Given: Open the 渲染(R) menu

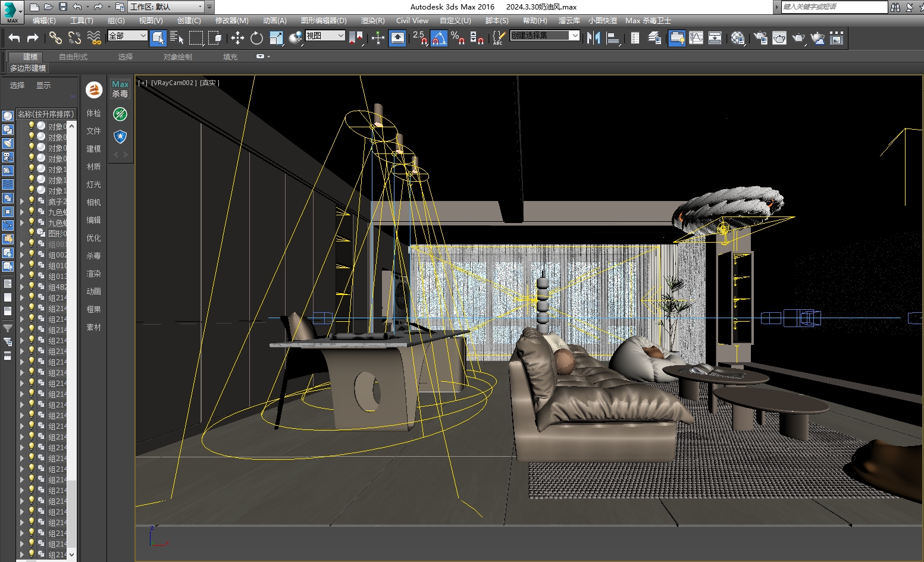Looking at the screenshot, I should (x=372, y=20).
